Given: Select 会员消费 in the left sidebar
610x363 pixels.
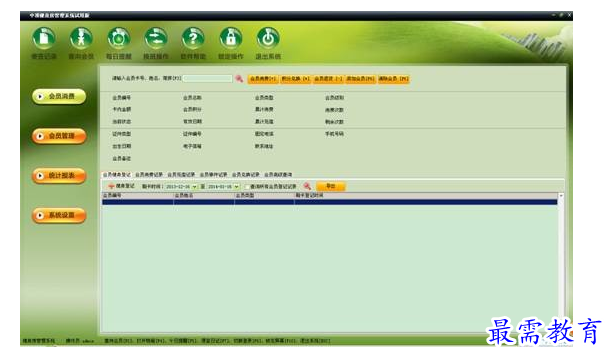Looking at the screenshot, I should (x=59, y=96).
